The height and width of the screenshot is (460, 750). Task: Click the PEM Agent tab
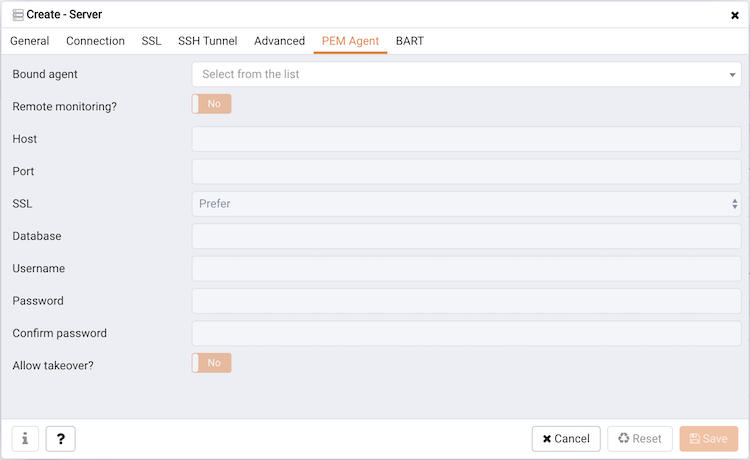(350, 41)
